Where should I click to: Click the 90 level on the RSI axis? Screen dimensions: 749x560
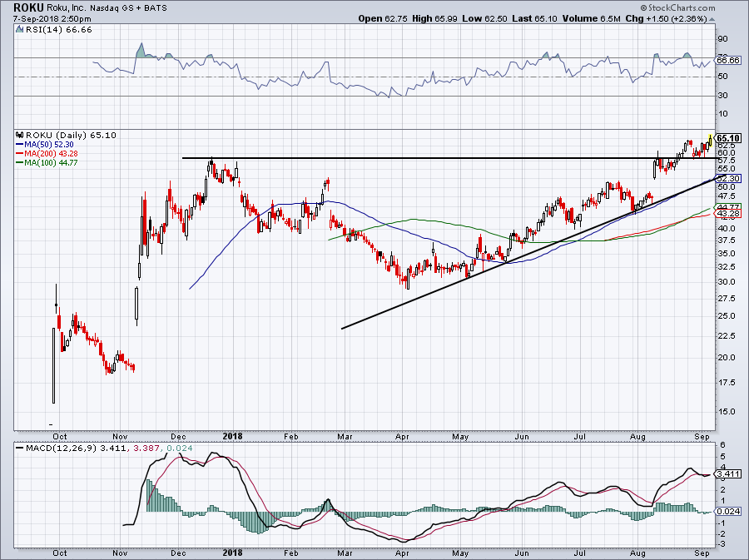point(722,39)
